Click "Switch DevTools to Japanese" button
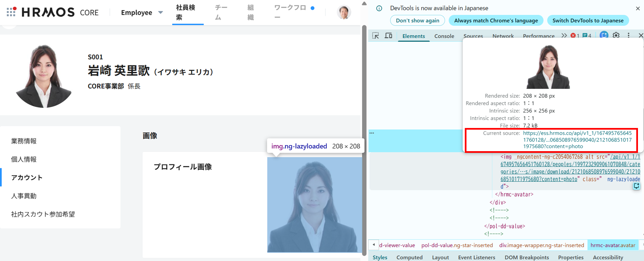Image resolution: width=644 pixels, height=261 pixels. point(588,20)
